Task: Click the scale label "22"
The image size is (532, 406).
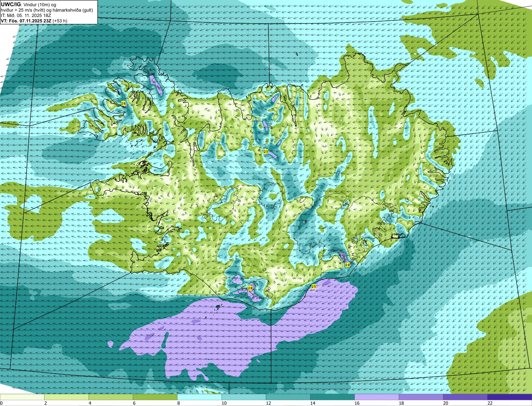Action: point(490,403)
